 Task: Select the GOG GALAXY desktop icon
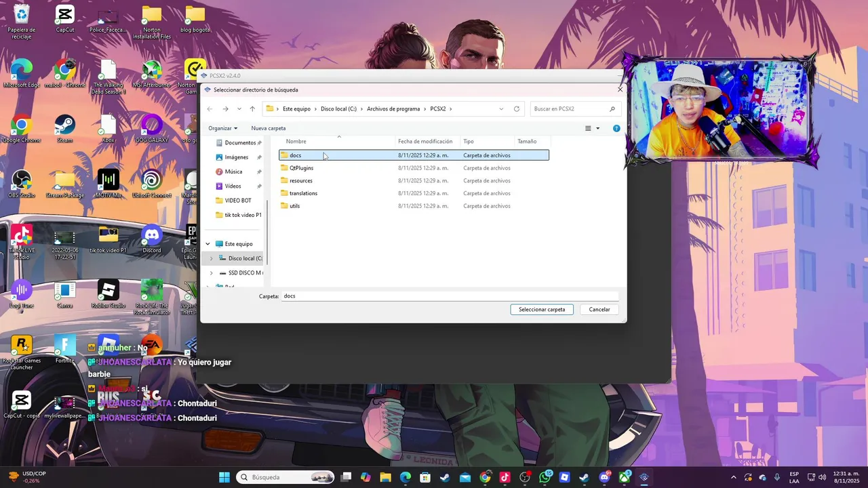[151, 129]
